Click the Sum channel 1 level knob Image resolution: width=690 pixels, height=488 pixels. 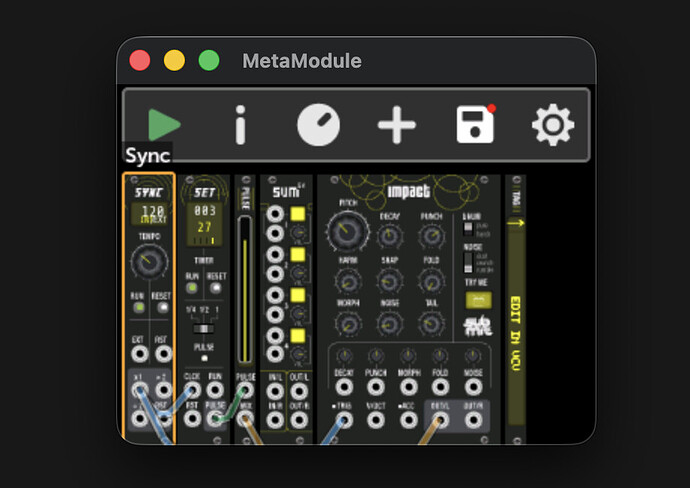[x=298, y=232]
